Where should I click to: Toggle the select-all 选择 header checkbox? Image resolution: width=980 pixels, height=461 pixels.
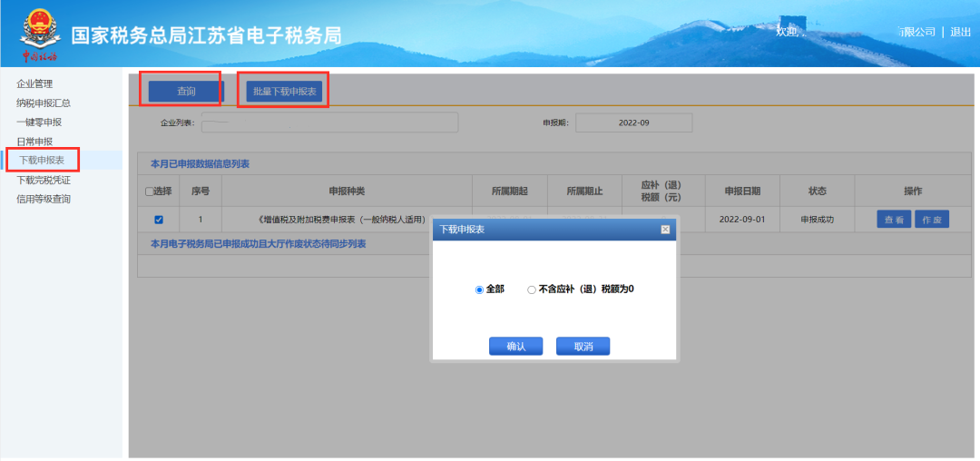(149, 191)
